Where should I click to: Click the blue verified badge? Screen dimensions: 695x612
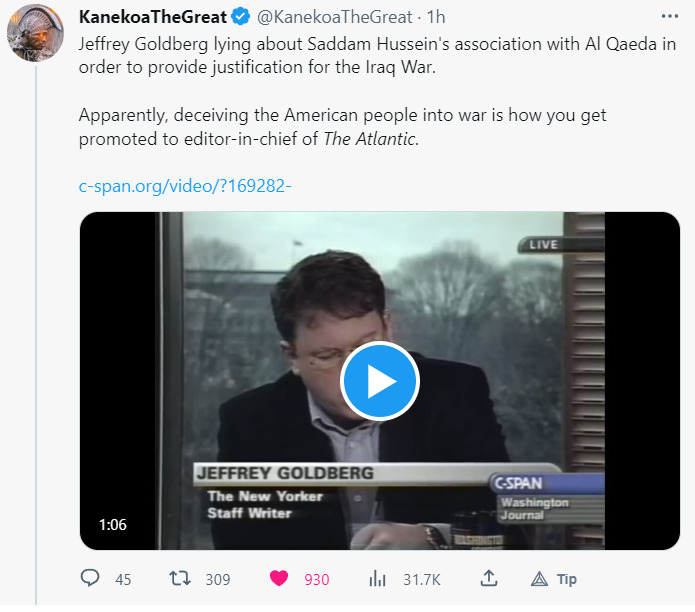coord(240,16)
